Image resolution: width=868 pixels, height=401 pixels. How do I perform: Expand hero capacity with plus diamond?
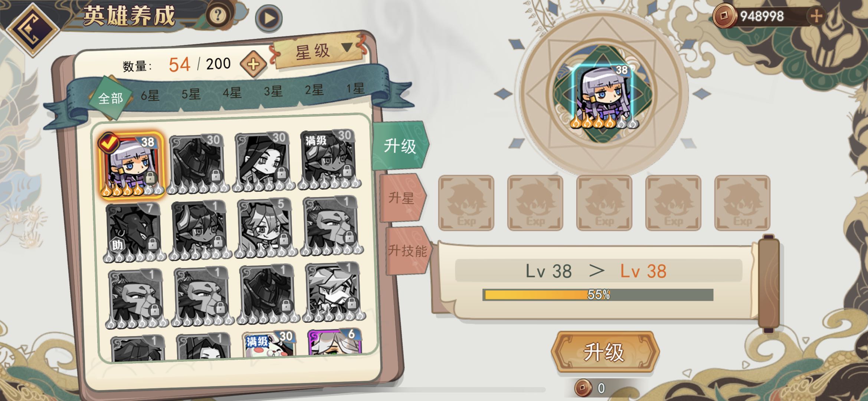[253, 64]
